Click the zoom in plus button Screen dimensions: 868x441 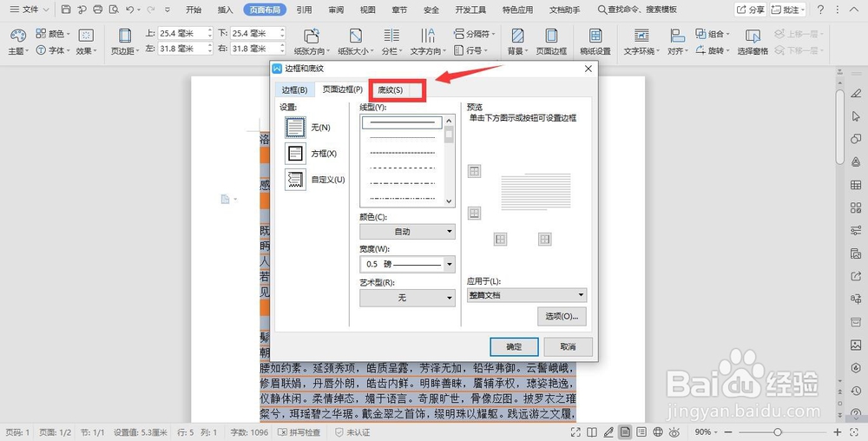(838, 432)
